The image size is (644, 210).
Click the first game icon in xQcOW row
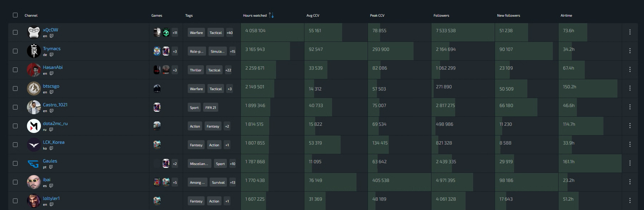(x=157, y=32)
